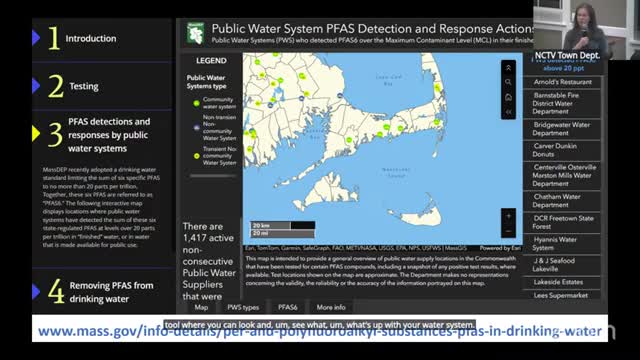
Task: Click the blue arrow beside Testing
Action: [36, 86]
